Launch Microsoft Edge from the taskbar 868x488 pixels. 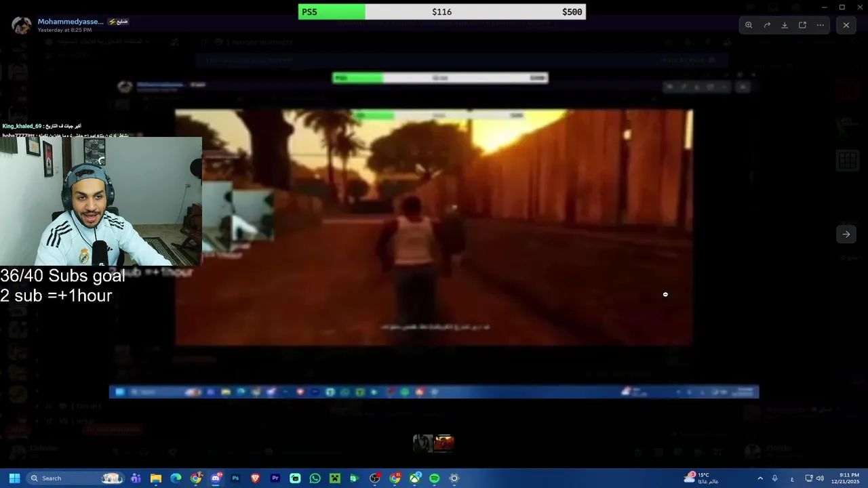coord(176,479)
